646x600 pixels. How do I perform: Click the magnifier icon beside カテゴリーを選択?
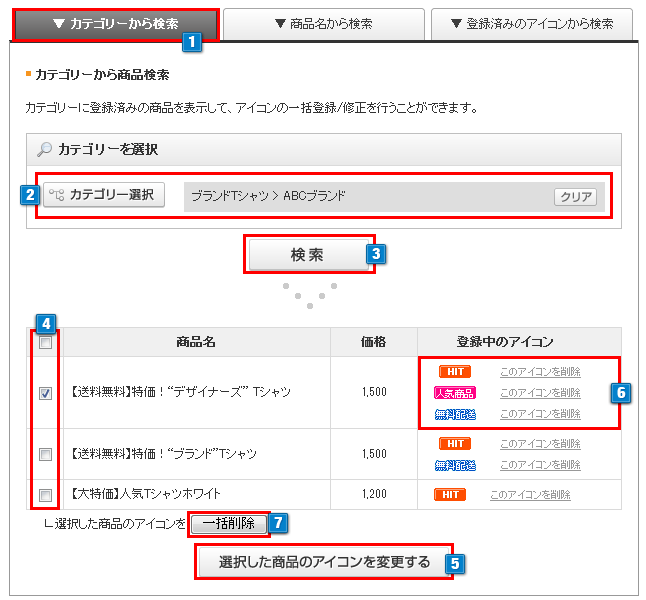[x=43, y=150]
